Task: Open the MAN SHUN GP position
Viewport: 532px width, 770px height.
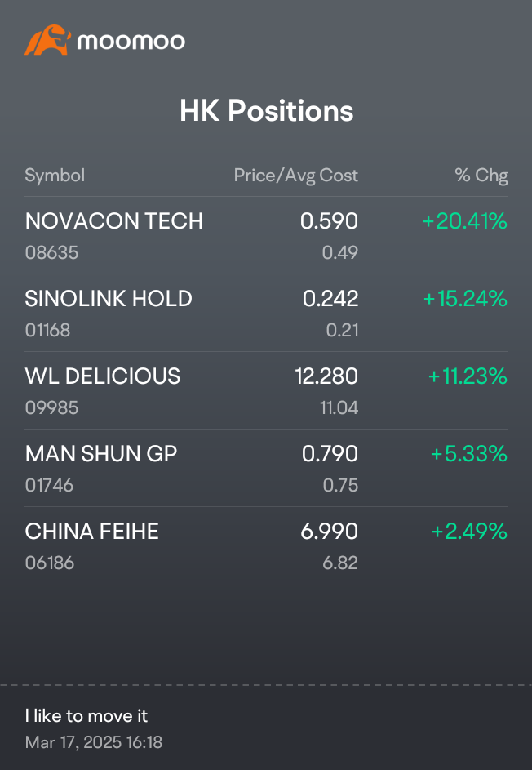Action: coord(266,469)
